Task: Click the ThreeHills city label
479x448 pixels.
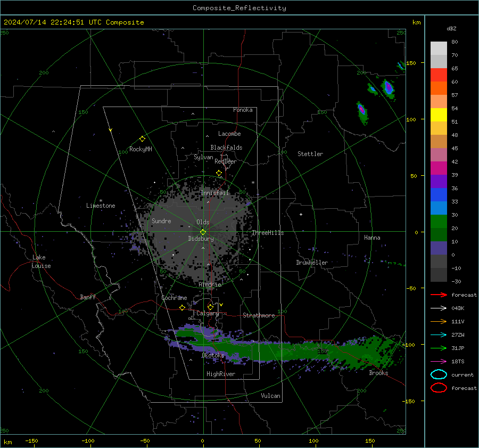Action: click(268, 233)
